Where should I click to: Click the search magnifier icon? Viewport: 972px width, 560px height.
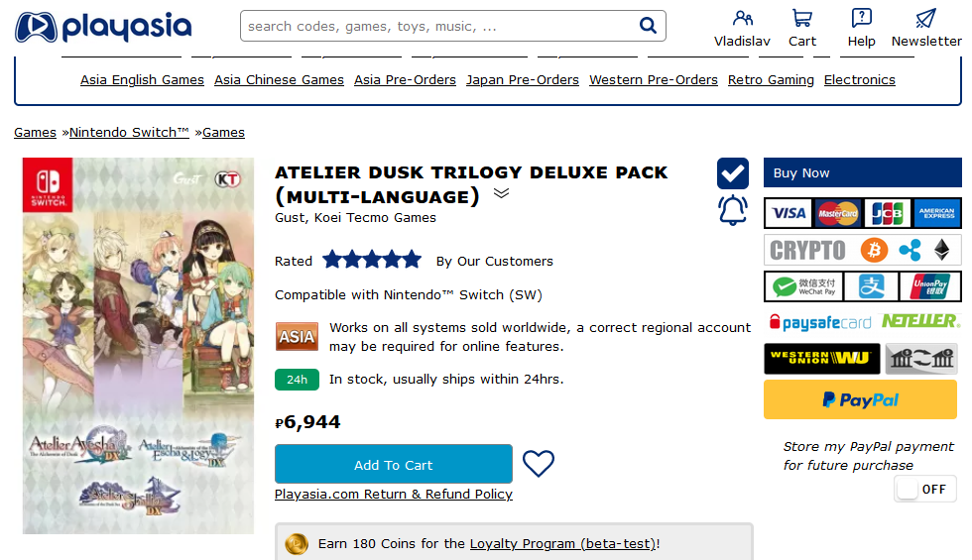point(649,26)
